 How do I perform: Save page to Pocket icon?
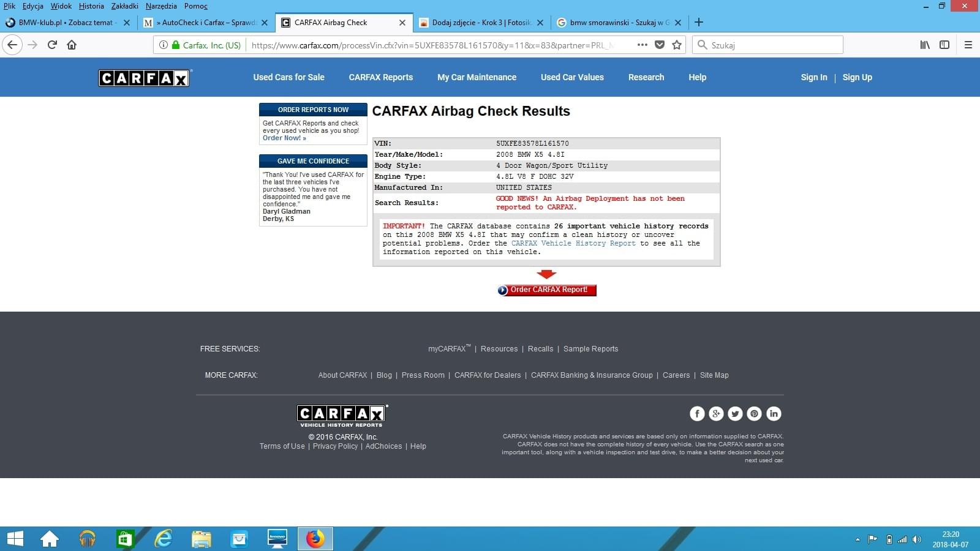point(660,45)
